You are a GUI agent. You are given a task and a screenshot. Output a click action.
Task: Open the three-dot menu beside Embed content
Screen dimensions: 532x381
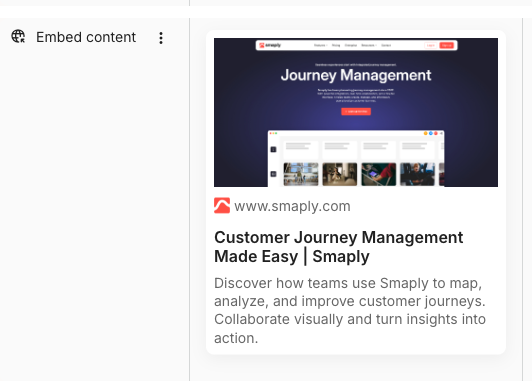click(x=161, y=38)
